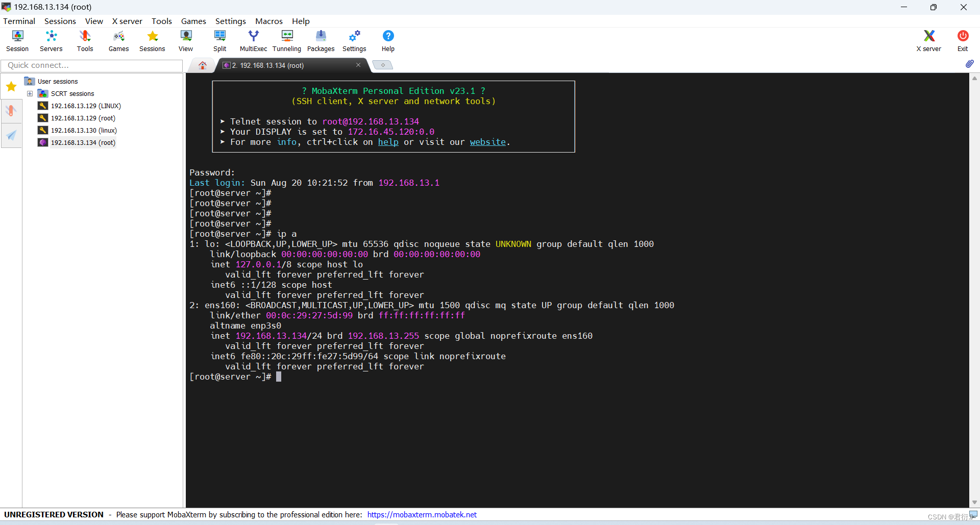Open the Servers panel

51,40
